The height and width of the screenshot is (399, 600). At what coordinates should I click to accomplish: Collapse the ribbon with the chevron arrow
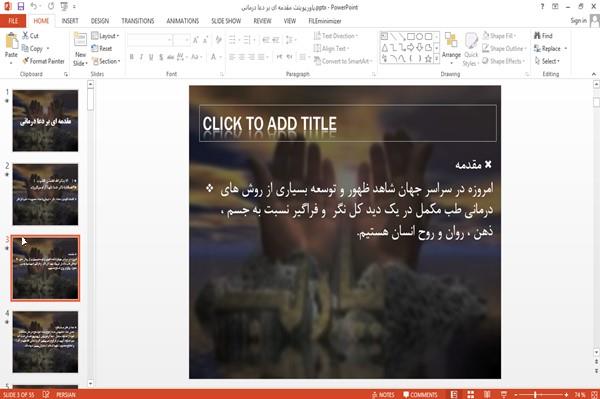pos(593,74)
